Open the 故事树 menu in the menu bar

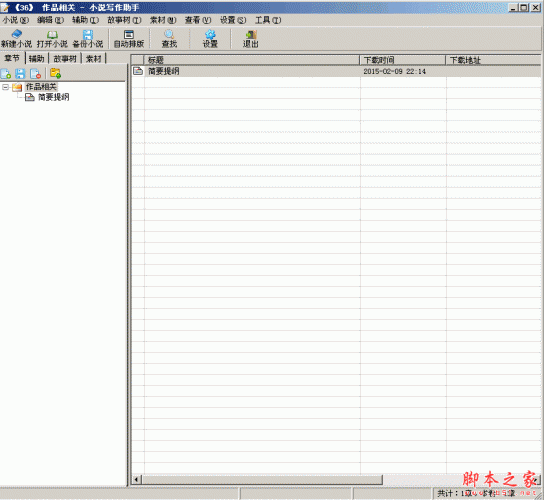point(124,20)
